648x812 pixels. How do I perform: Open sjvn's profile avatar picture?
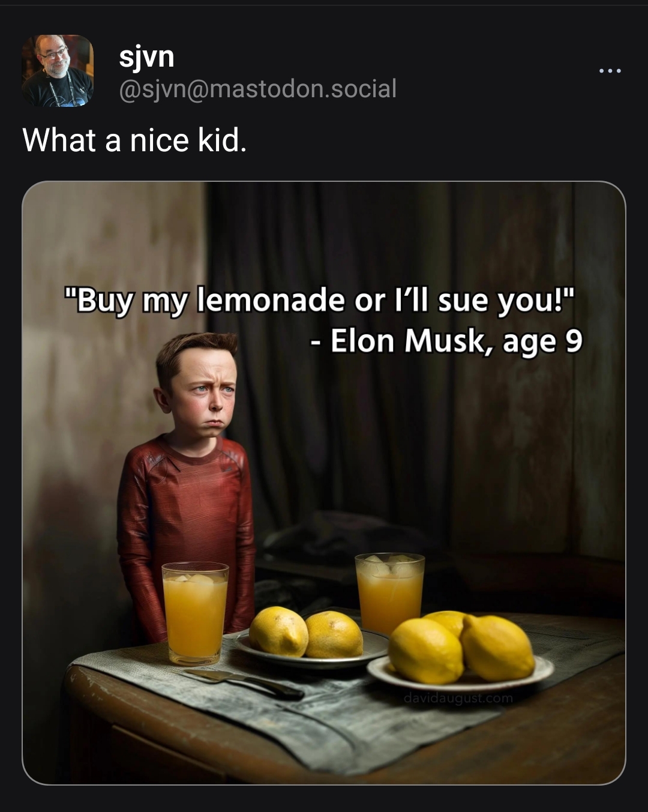[x=58, y=71]
